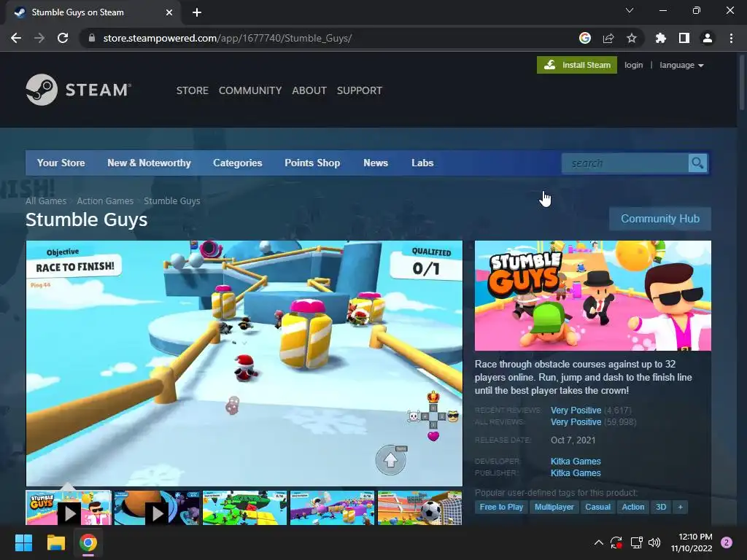Viewport: 747px width, 560px height.
Task: Open the tab search chevron in the title bar
Action: 630,10
